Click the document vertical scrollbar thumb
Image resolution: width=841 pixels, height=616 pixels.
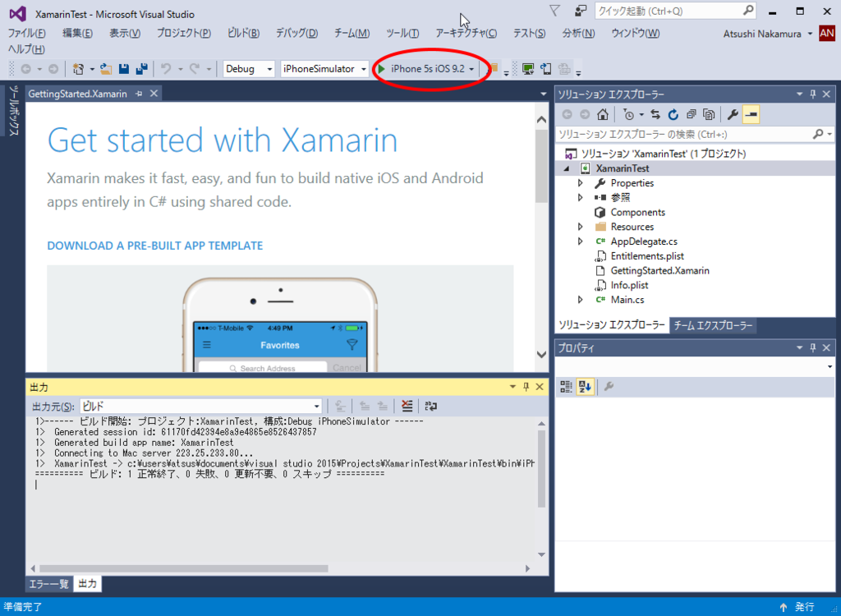[541, 166]
